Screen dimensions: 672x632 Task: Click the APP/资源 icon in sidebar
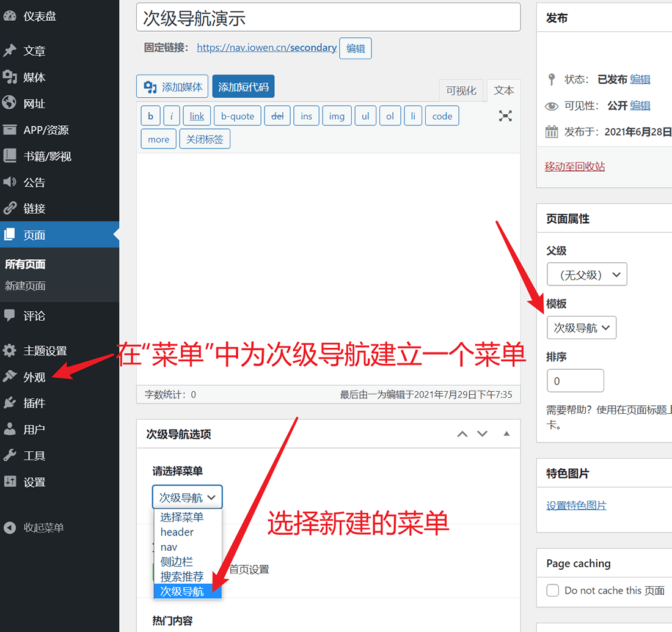(9, 130)
